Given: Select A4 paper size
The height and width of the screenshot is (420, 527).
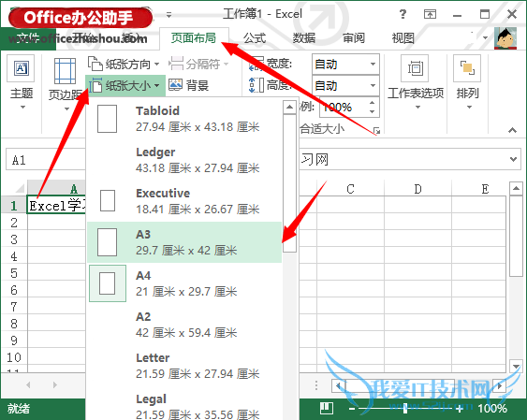Looking at the screenshot, I should [184, 283].
